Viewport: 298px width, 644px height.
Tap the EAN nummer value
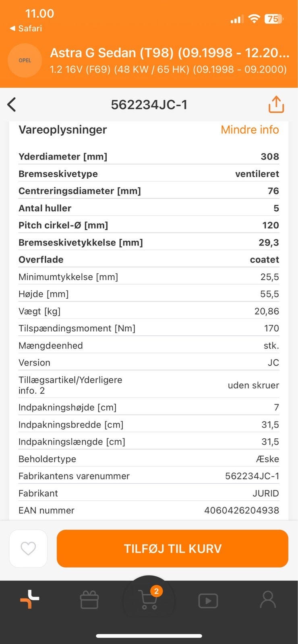pyautogui.click(x=242, y=510)
